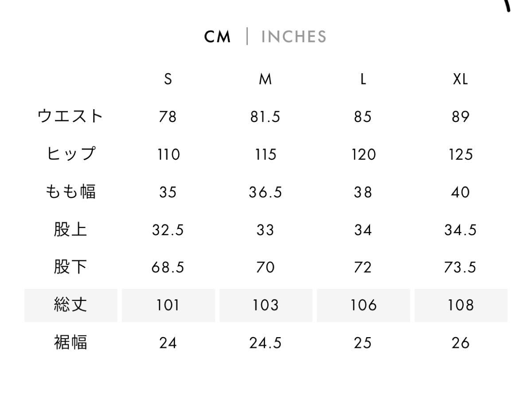Select the 総丈 value 108 for size XL
This screenshot has width=532, height=405.
461,305
